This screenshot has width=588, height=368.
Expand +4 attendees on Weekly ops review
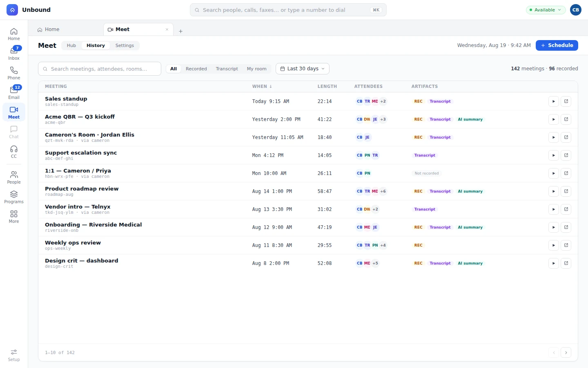click(x=383, y=245)
